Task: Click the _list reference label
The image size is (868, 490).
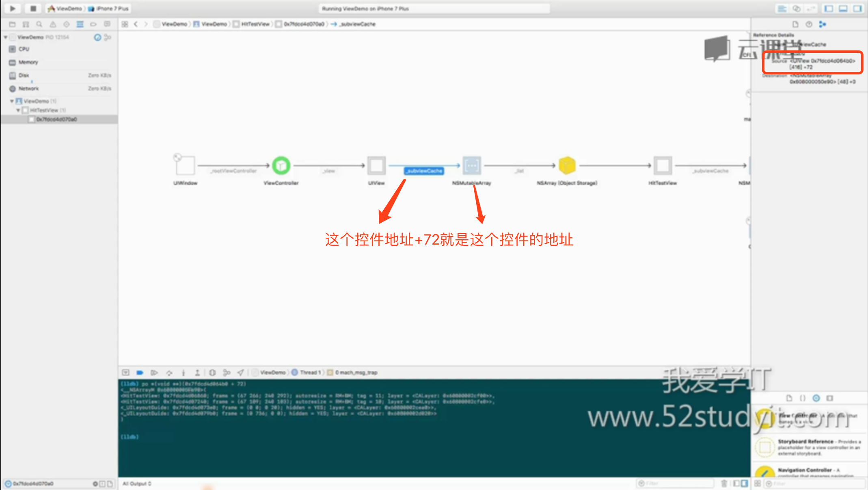Action: tap(520, 171)
